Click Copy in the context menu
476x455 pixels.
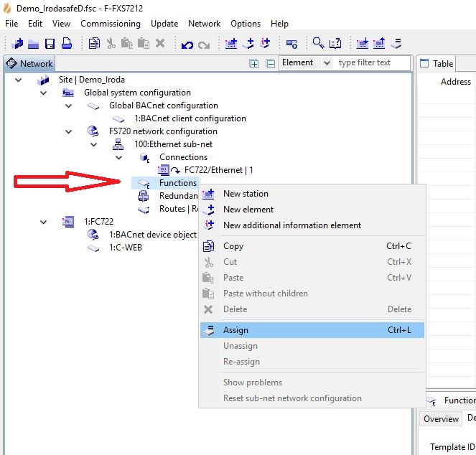click(x=233, y=246)
